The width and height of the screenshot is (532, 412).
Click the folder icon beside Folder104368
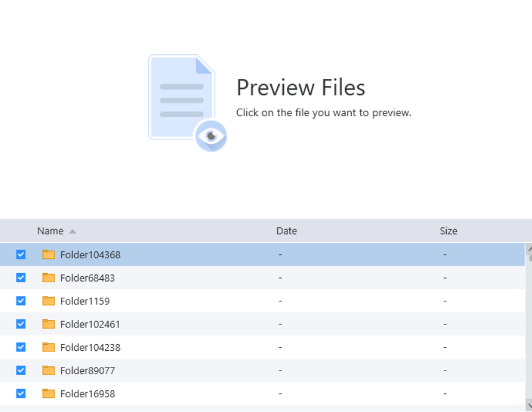coord(48,254)
